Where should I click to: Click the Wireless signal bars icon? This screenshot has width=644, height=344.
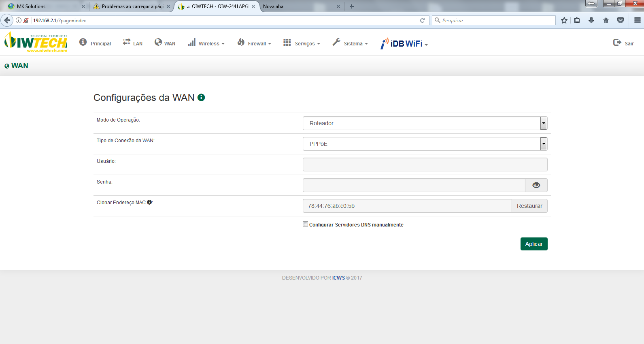click(192, 42)
